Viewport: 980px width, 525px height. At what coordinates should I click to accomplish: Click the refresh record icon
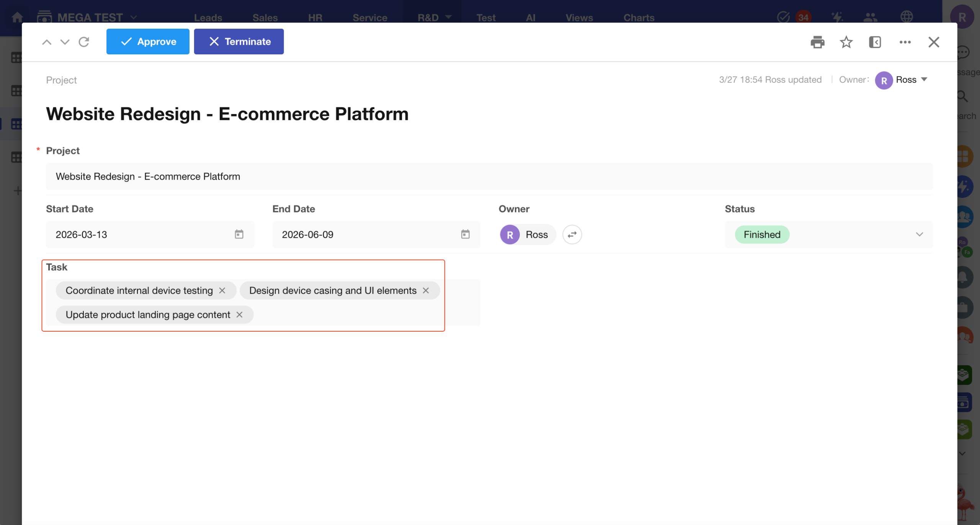pyautogui.click(x=84, y=42)
